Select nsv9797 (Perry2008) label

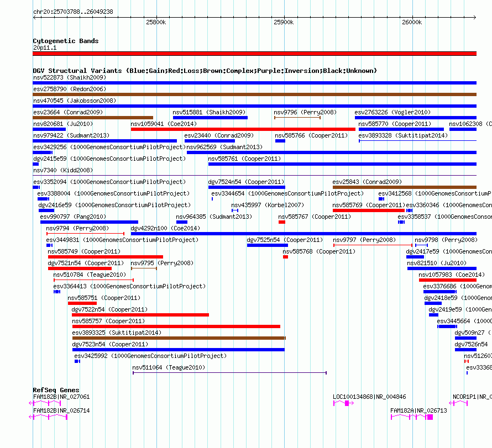365,240
